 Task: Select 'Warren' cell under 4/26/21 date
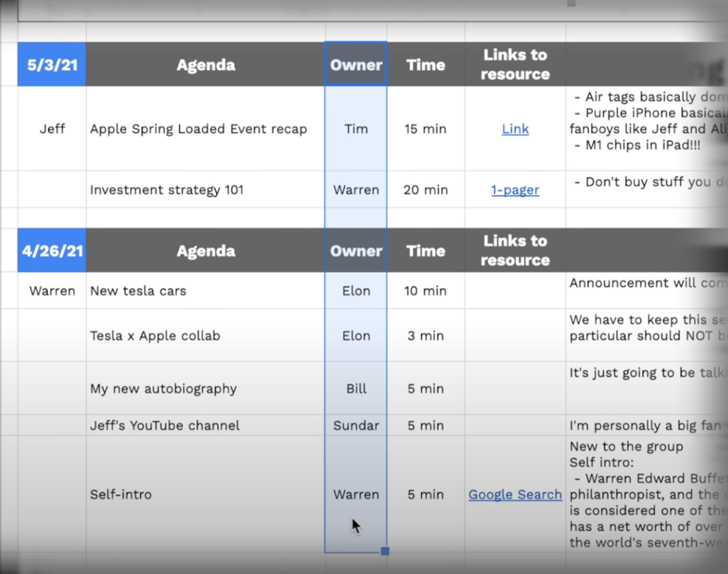click(x=52, y=291)
